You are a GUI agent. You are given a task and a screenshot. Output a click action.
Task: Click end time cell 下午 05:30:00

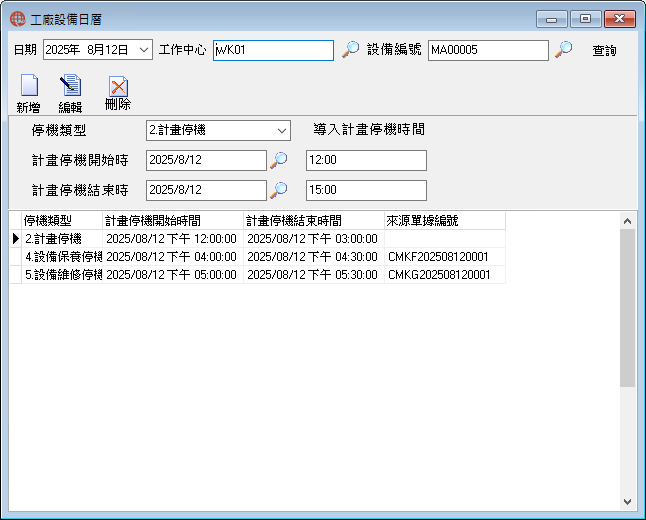tap(312, 275)
